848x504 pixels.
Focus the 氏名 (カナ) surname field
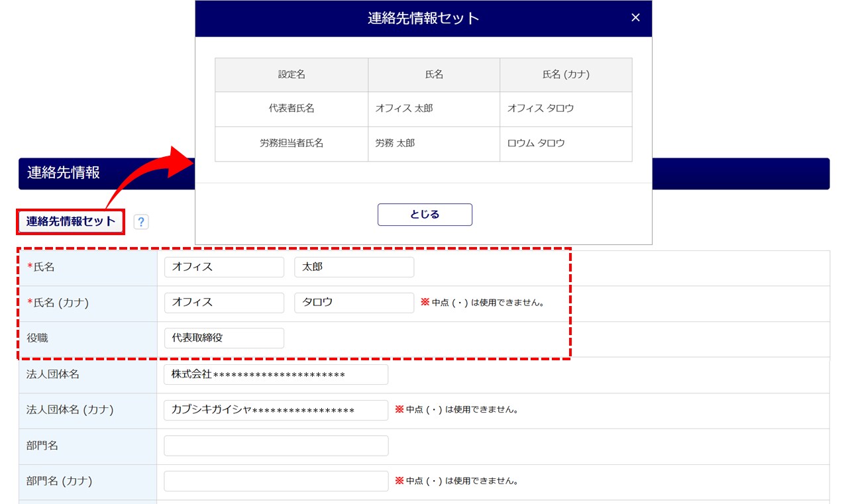coord(224,303)
